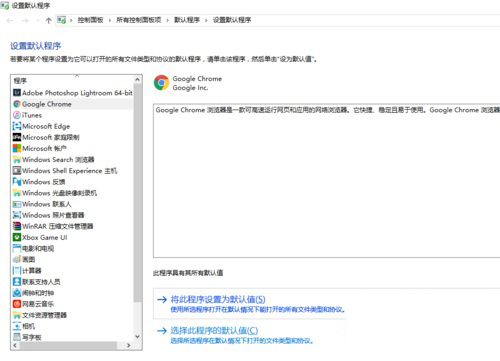Click program list scroll up arrow
Viewport: 500px width, 361px height.
point(137,79)
